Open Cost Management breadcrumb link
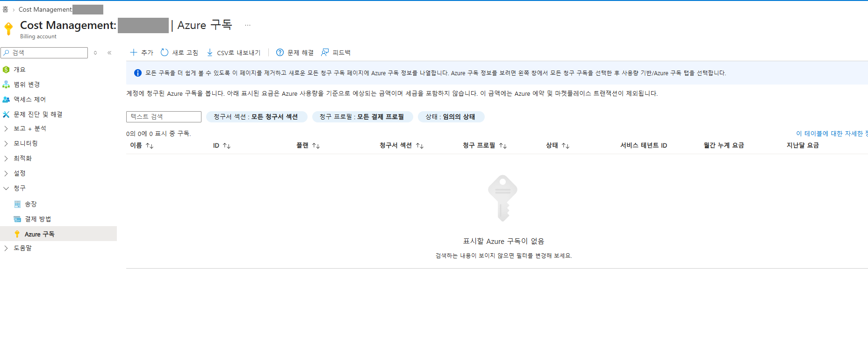Screen dimensions: 868x356 point(45,9)
